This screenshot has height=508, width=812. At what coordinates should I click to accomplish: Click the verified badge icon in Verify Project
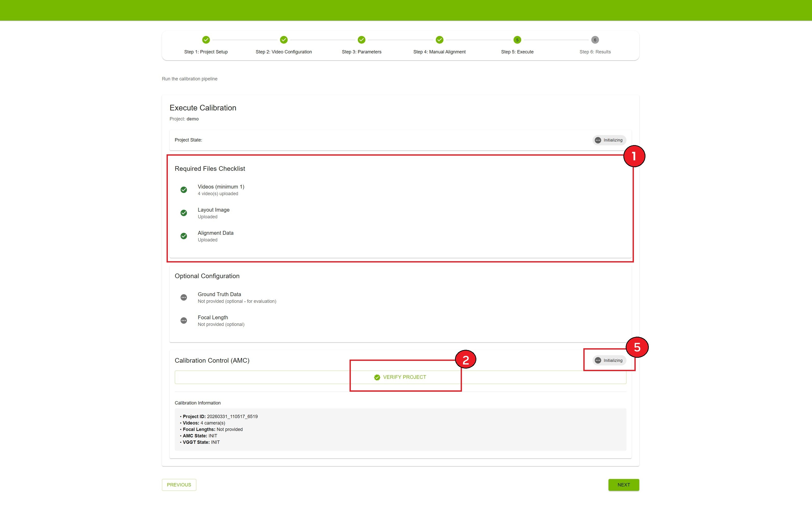(377, 377)
